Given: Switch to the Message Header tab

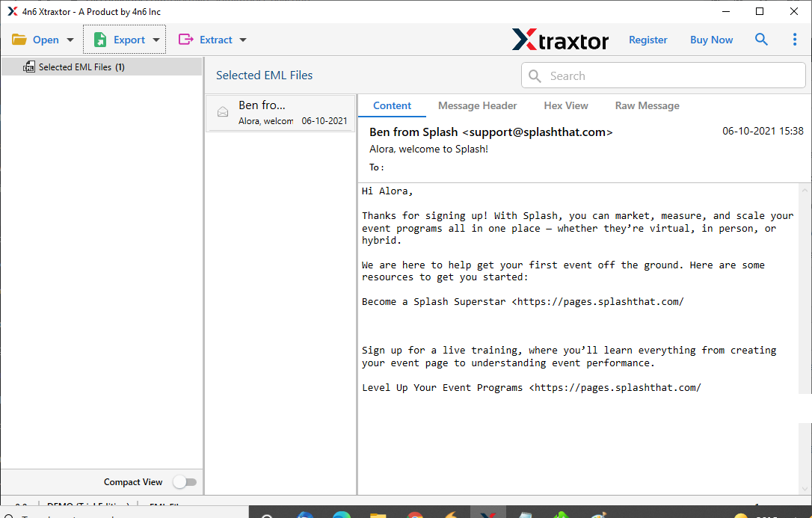Looking at the screenshot, I should click(477, 105).
